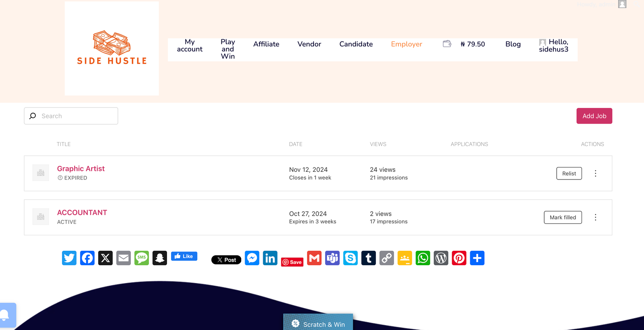The height and width of the screenshot is (330, 644).
Task: Mark the ACCOUNTANT job as filled
Action: (563, 217)
